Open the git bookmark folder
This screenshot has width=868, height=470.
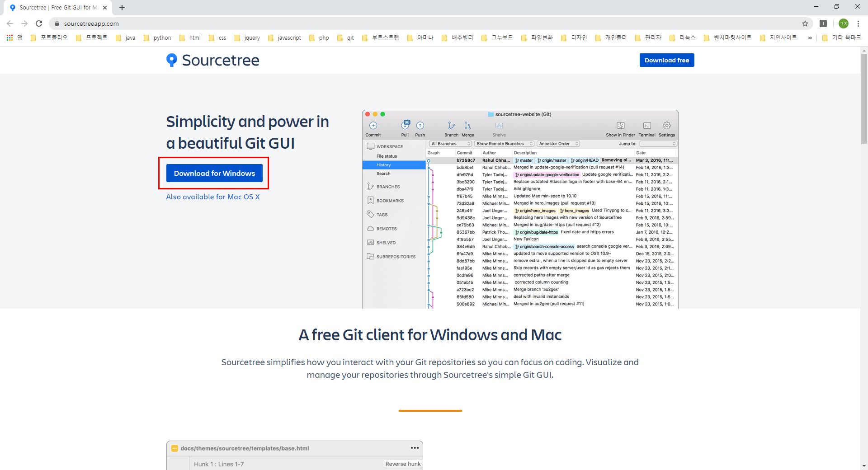click(346, 38)
